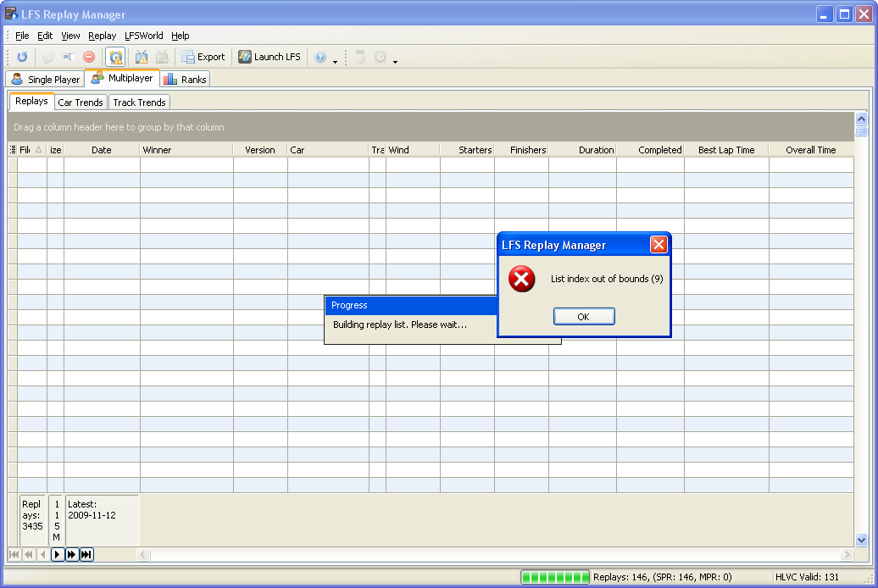Click the Export toolbar button
This screenshot has width=878, height=588.
[203, 57]
